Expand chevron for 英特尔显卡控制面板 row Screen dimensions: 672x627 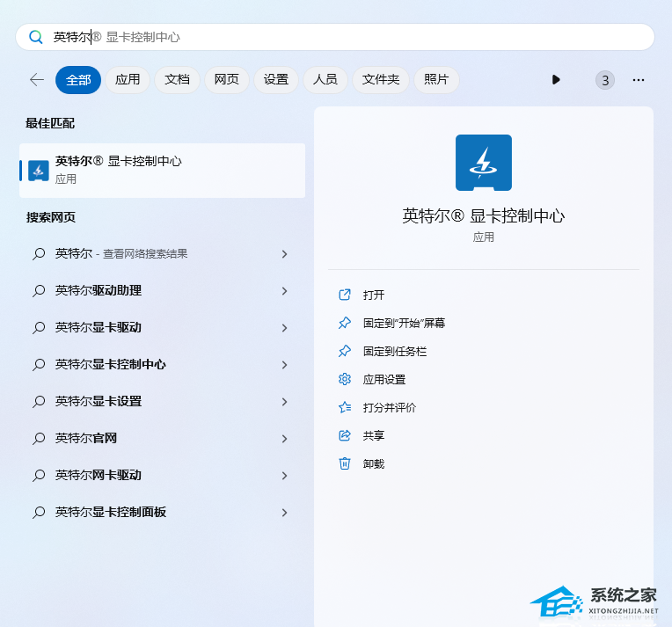[x=285, y=512]
